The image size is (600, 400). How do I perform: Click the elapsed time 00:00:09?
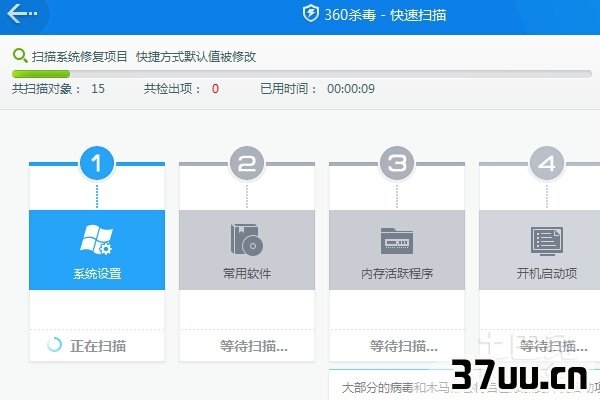pos(351,89)
